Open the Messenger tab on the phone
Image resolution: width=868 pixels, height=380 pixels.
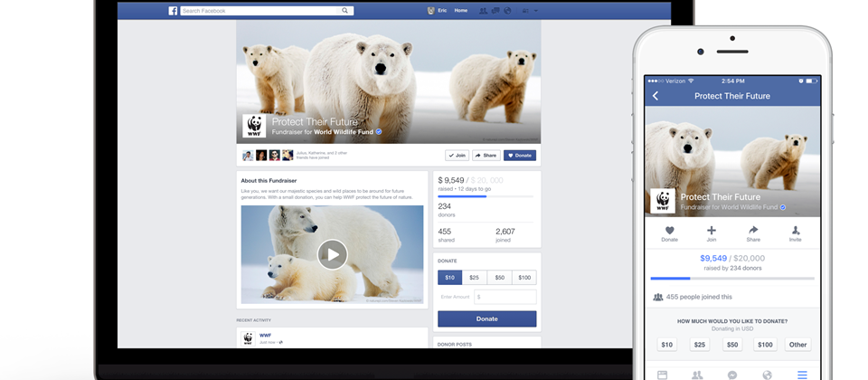tap(732, 375)
